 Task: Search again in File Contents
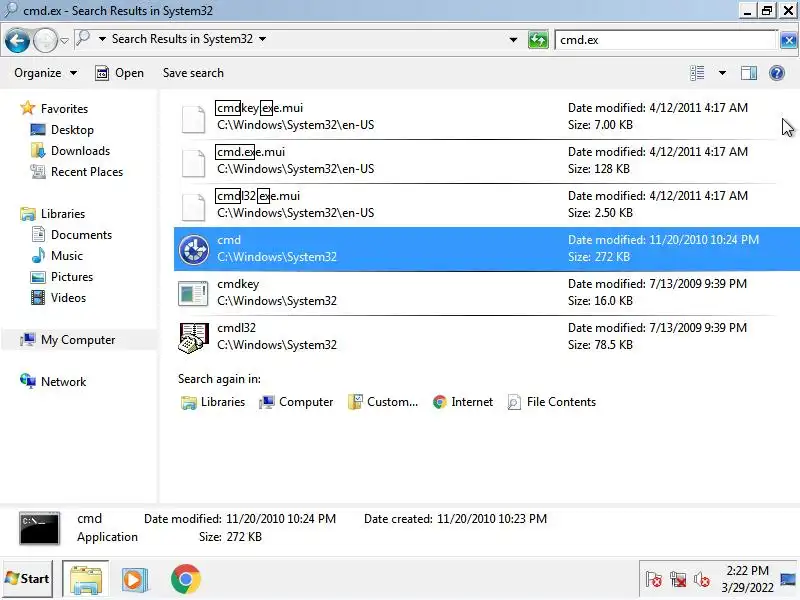[x=552, y=402]
